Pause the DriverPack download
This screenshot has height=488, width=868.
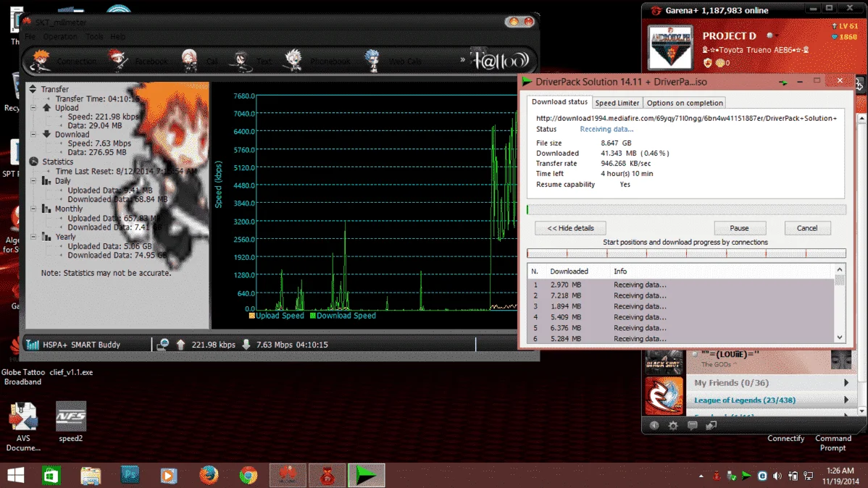coord(740,228)
